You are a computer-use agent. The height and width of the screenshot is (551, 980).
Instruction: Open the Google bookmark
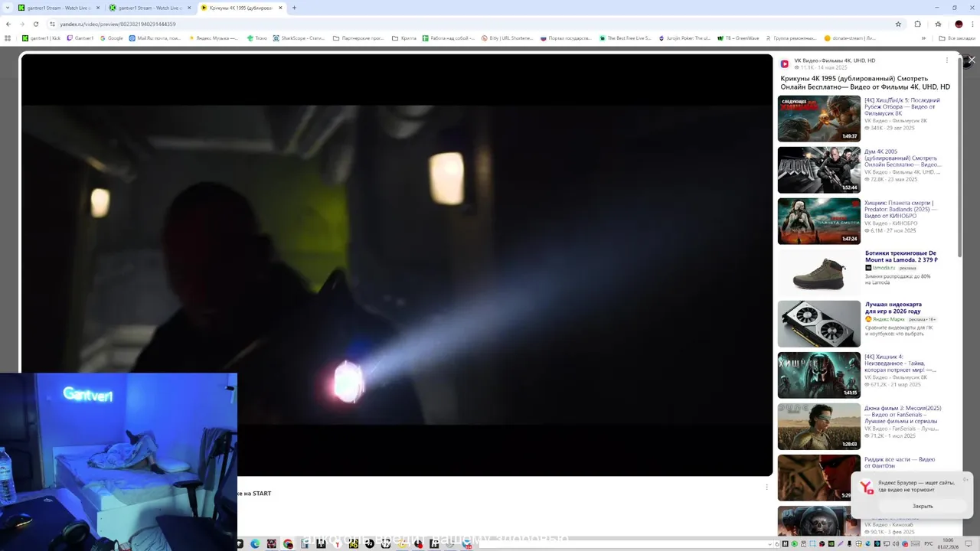point(112,37)
